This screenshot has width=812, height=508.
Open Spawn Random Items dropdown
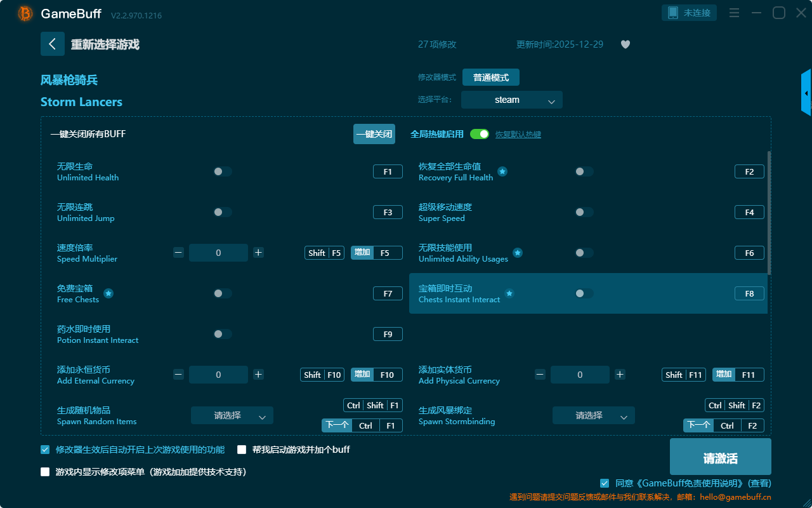click(x=232, y=415)
